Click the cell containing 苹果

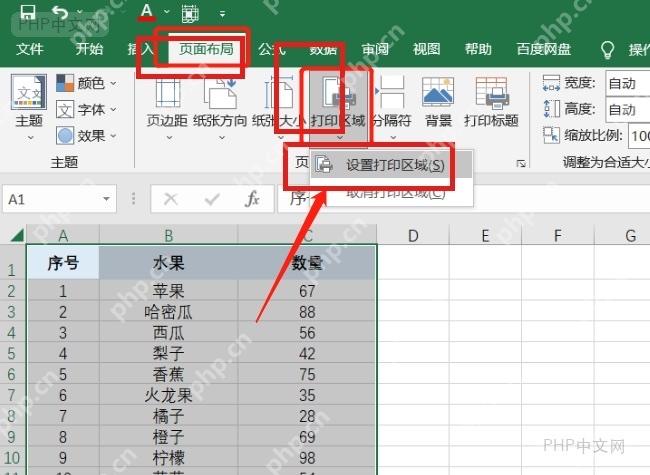point(168,291)
